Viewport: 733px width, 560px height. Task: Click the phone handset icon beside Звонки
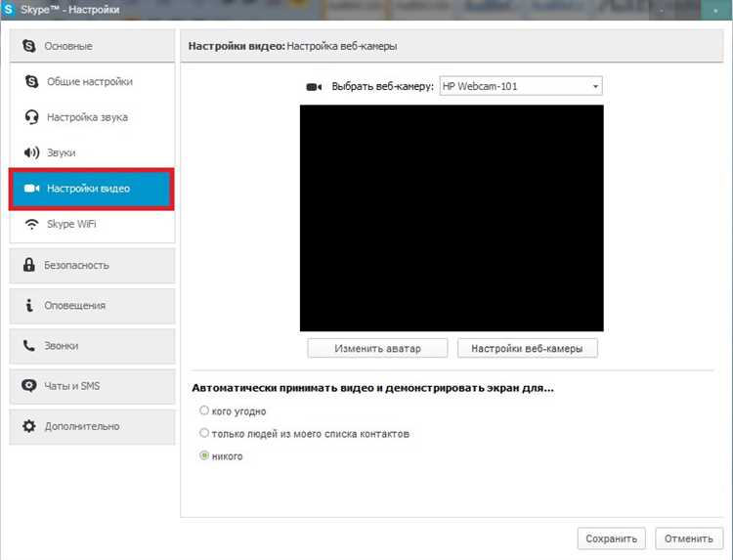pos(29,345)
